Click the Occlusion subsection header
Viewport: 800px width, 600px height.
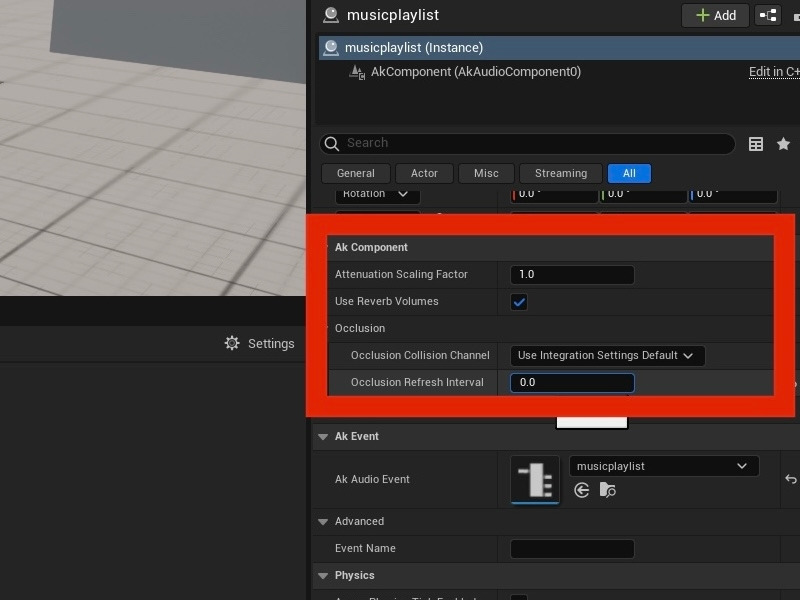coord(550,329)
